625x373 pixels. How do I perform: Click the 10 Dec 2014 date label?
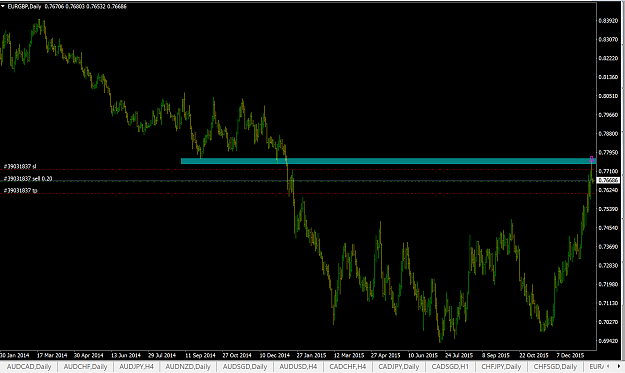[x=275, y=355]
